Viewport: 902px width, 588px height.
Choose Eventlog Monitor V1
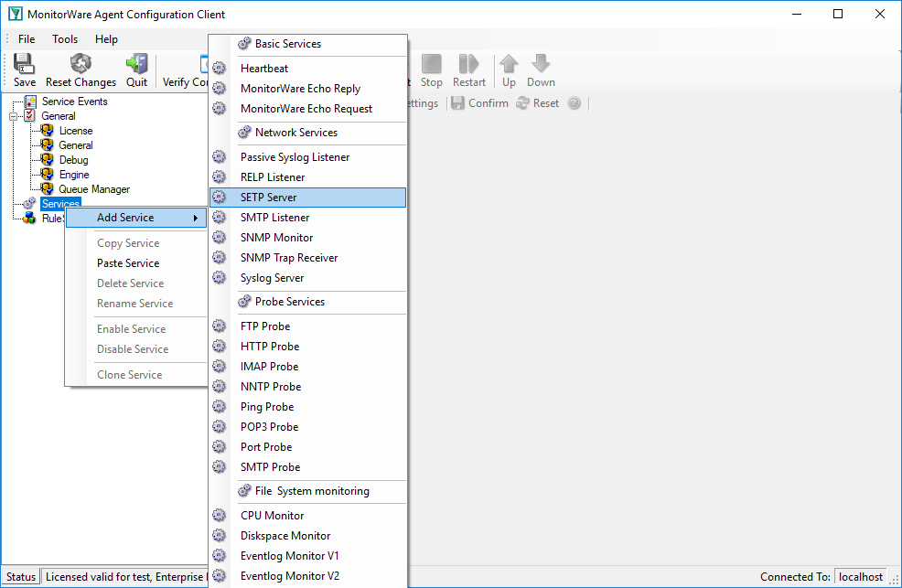click(x=308, y=555)
